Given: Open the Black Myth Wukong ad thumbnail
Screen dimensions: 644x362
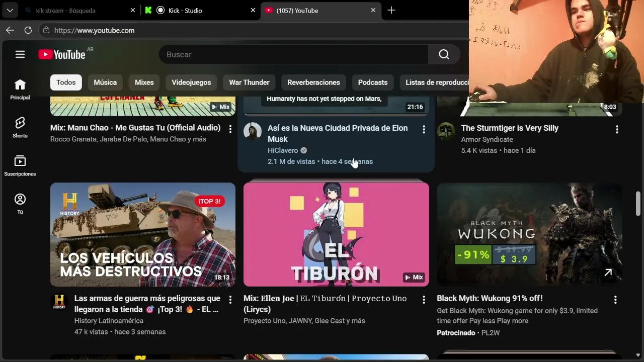Looking at the screenshot, I should [529, 234].
